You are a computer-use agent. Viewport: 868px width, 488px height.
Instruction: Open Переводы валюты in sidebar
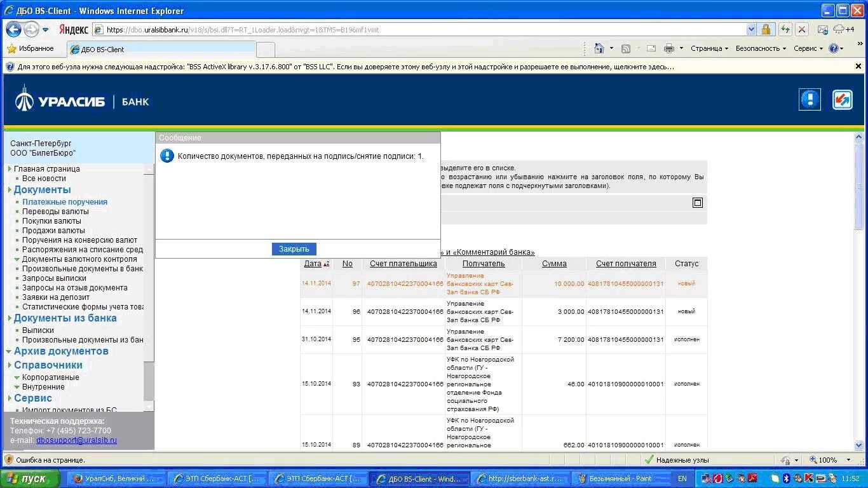[55, 212]
